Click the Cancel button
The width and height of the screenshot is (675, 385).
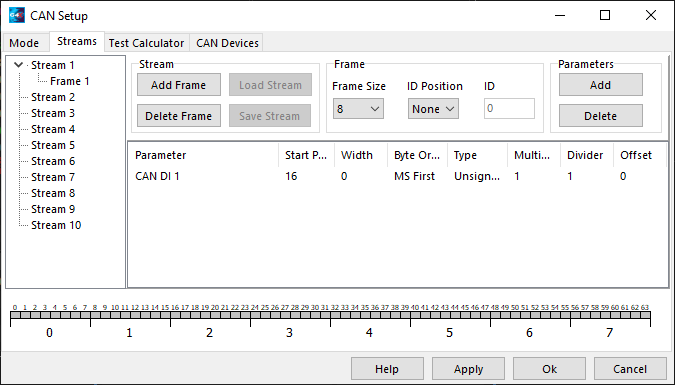click(630, 369)
